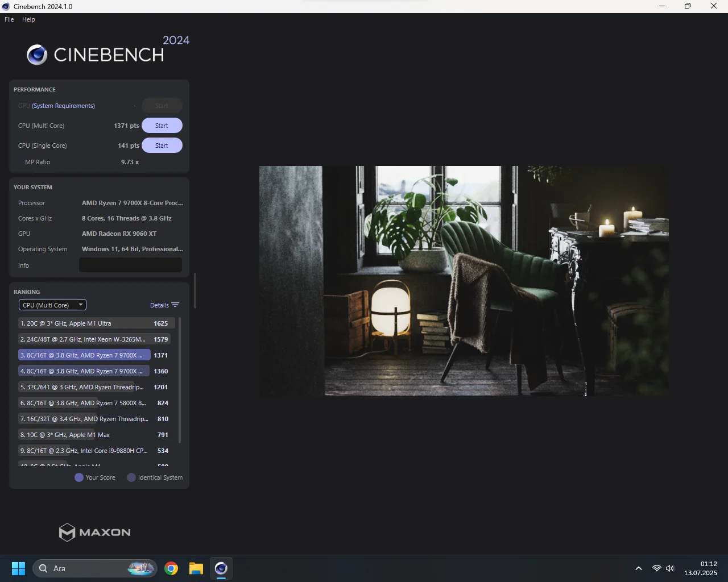The image size is (728, 582).
Task: Maximize or restore the Cinebench window
Action: coord(688,6)
